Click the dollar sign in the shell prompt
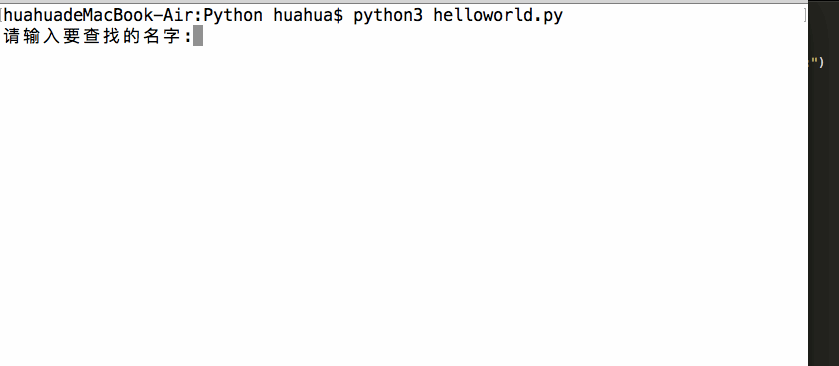The height and width of the screenshot is (366, 839). 338,16
